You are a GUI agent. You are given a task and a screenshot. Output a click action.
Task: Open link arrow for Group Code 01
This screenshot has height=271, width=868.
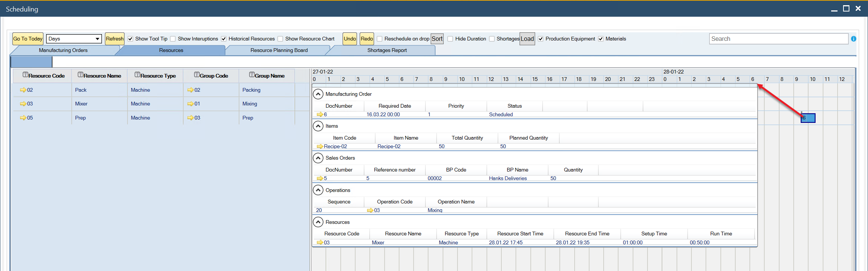coord(190,104)
